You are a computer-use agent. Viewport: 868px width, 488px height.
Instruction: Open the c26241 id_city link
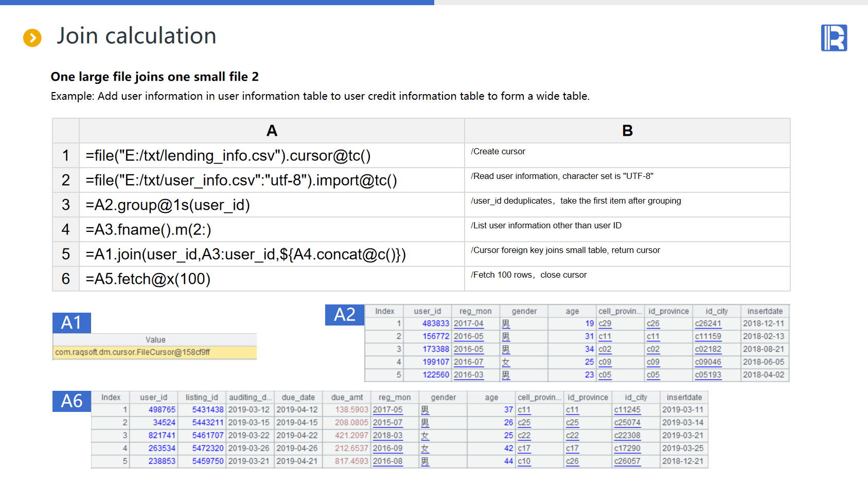pyautogui.click(x=708, y=323)
